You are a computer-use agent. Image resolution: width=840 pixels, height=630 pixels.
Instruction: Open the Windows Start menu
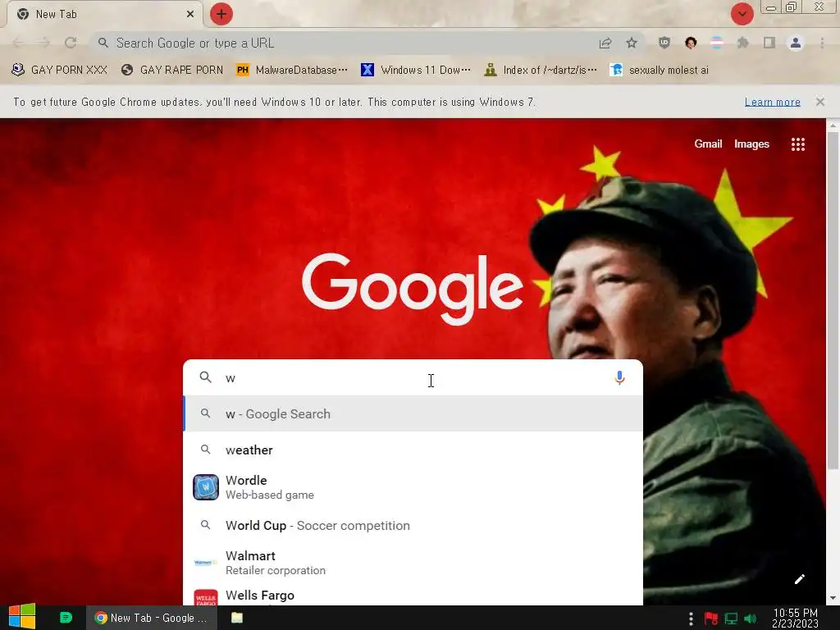coord(22,617)
